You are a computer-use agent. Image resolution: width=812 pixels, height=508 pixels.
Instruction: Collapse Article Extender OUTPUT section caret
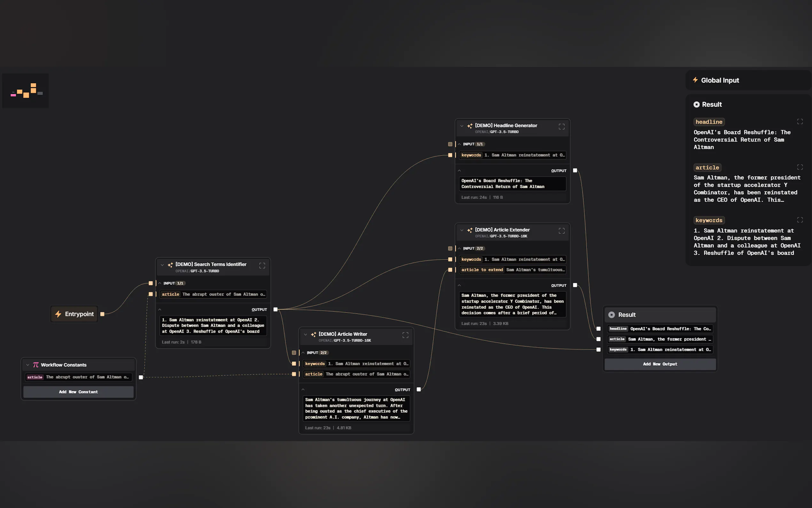coord(459,285)
